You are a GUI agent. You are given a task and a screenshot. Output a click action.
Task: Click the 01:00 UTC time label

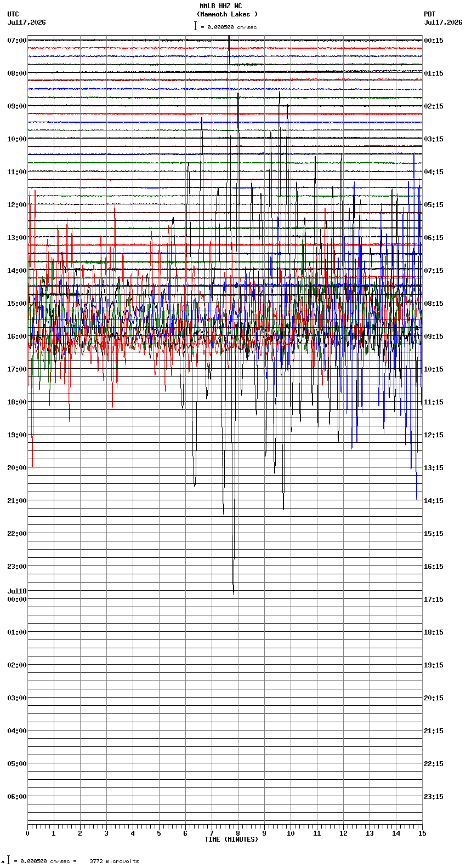coord(17,632)
